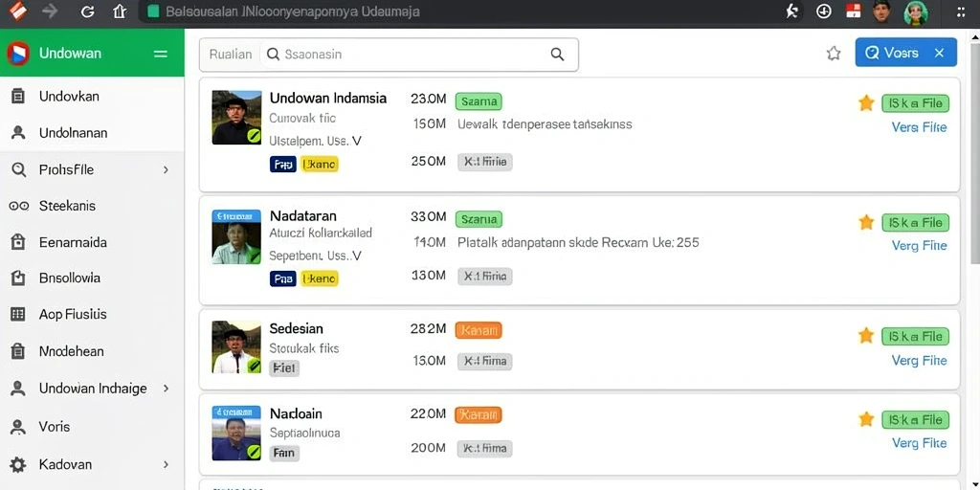
Task: Click the blue Vosrs button
Action: point(905,53)
